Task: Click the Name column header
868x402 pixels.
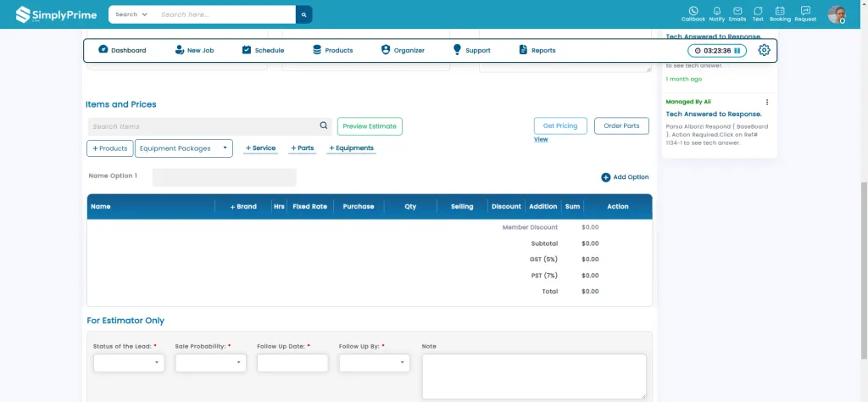Action: pyautogui.click(x=101, y=207)
